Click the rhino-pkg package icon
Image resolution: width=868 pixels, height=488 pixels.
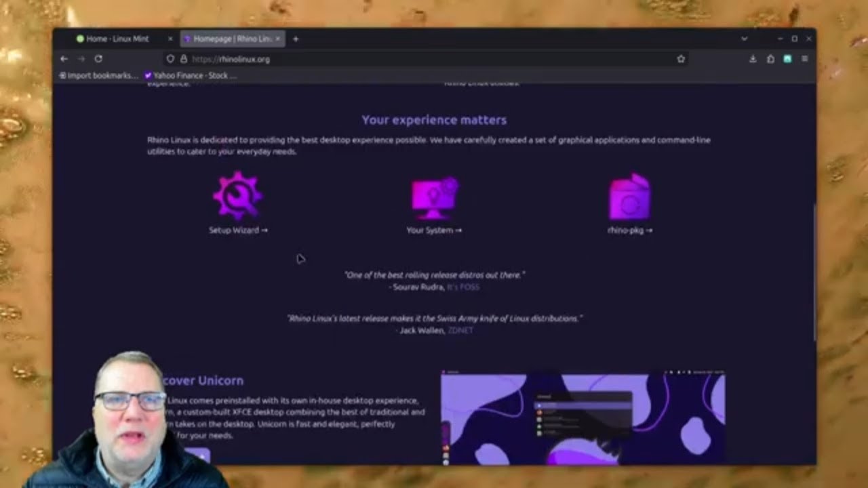point(630,197)
